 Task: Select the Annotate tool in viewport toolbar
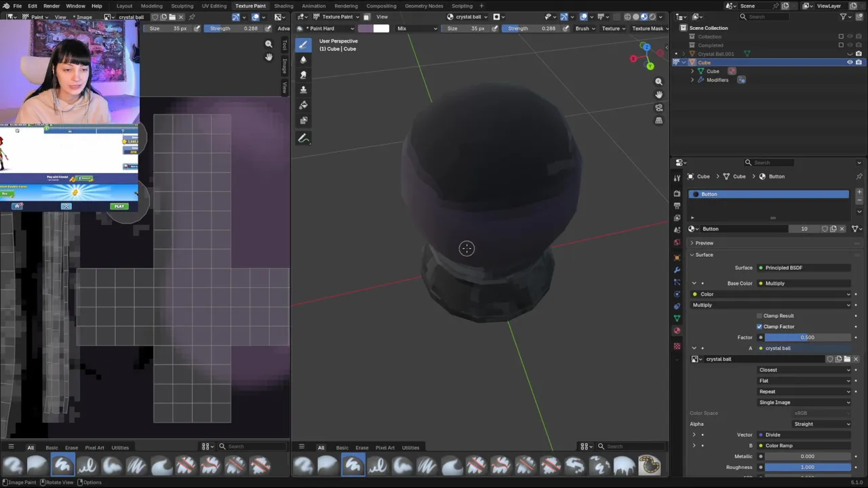303,138
